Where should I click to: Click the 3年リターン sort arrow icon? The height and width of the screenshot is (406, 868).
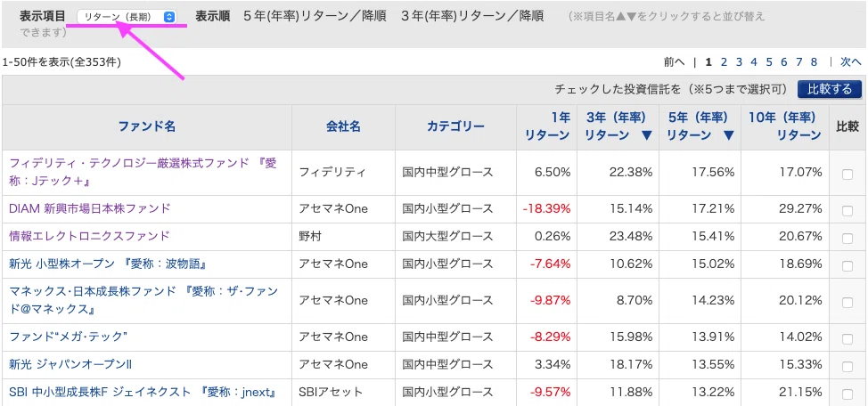647,135
